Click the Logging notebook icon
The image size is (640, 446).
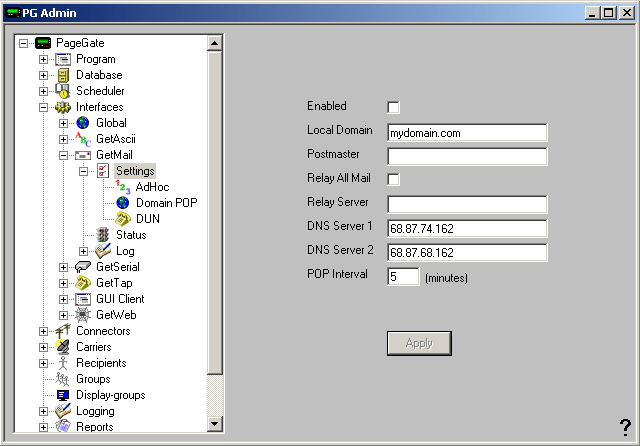[63, 411]
